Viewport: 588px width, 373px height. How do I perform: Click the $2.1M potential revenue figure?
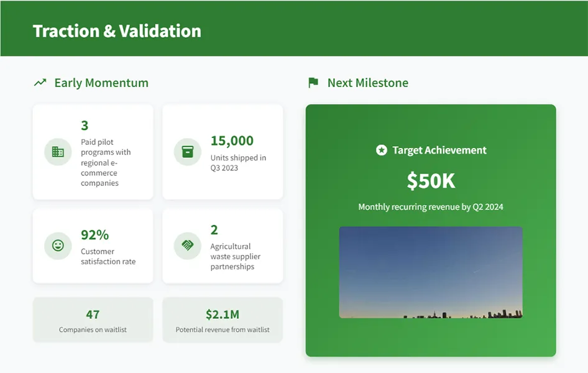[x=223, y=314]
